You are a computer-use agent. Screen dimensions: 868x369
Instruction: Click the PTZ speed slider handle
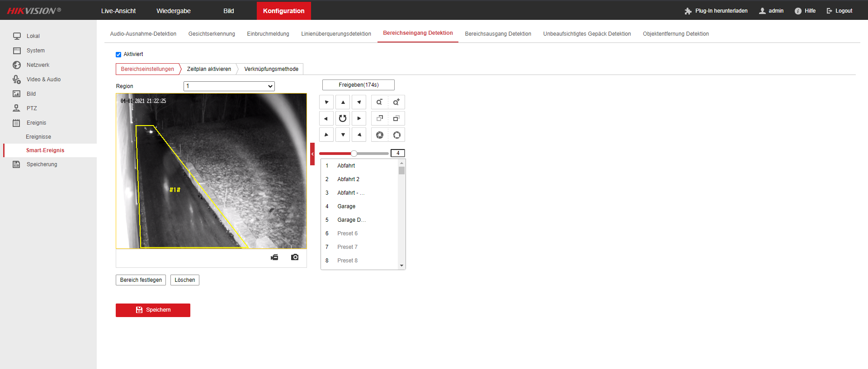(354, 154)
